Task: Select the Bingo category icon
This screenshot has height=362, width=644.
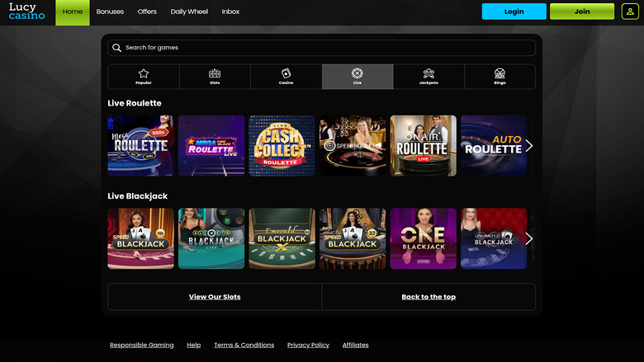Action: [x=500, y=73]
